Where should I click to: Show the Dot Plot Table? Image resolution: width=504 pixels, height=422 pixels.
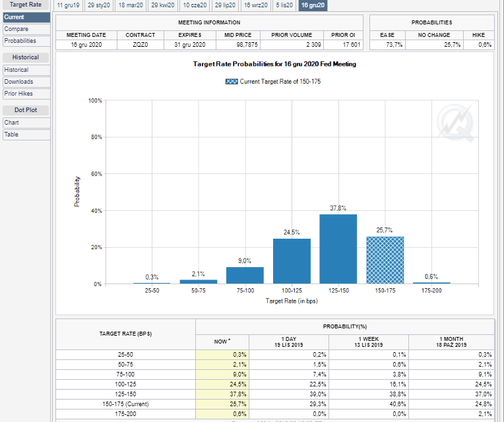click(x=26, y=135)
